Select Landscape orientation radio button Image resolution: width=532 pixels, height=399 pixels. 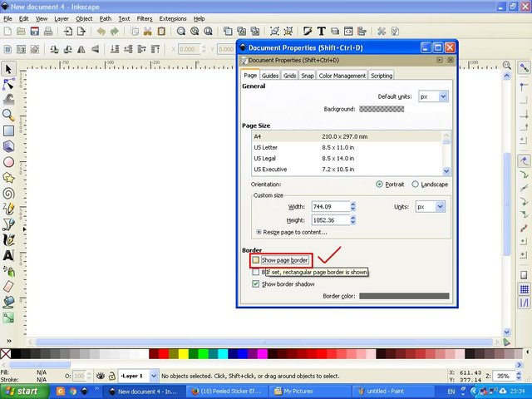click(x=415, y=185)
